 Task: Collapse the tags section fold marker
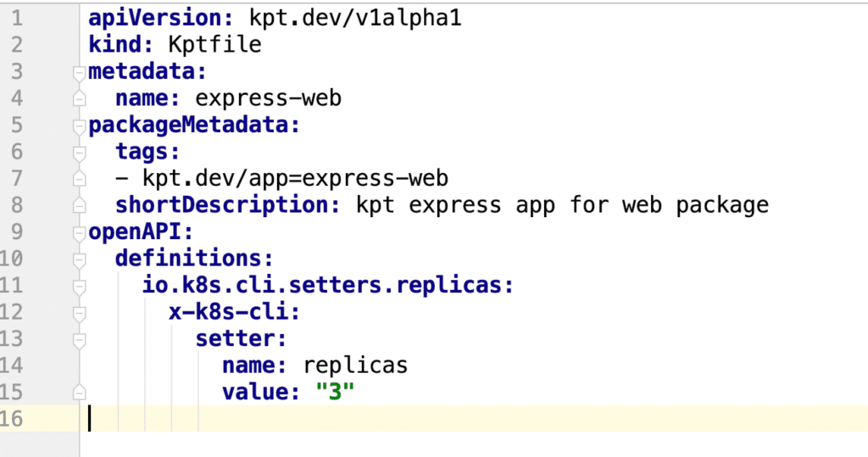(79, 153)
